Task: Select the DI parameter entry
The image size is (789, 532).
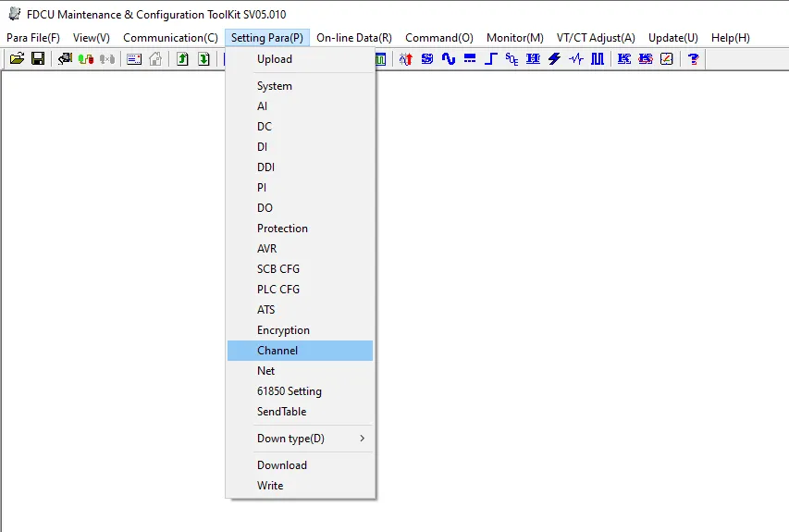Action: click(300, 147)
